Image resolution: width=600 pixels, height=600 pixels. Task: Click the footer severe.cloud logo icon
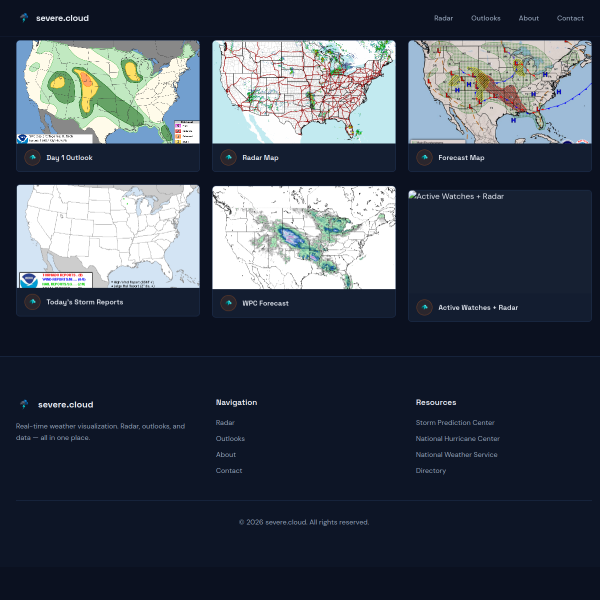pos(24,404)
